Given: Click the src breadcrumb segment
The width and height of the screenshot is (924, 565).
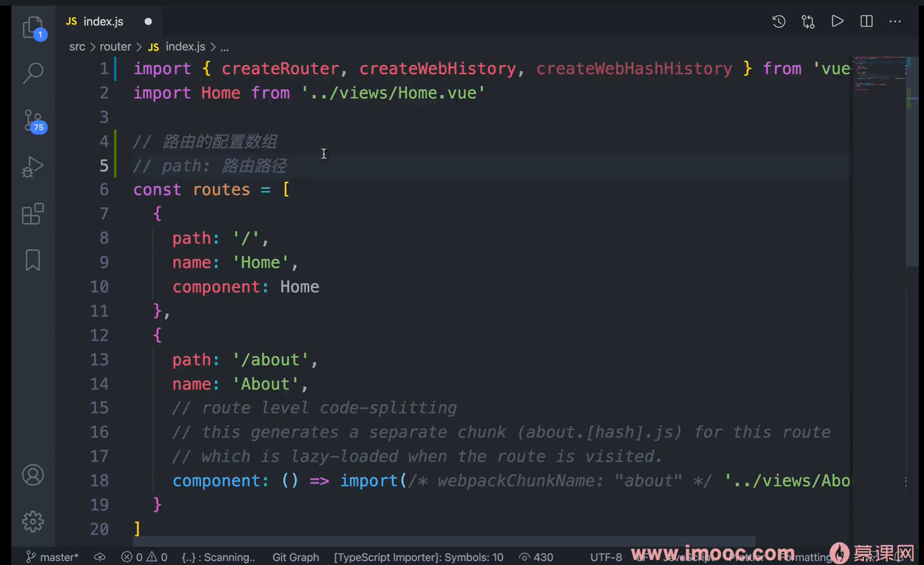Looking at the screenshot, I should click(77, 47).
